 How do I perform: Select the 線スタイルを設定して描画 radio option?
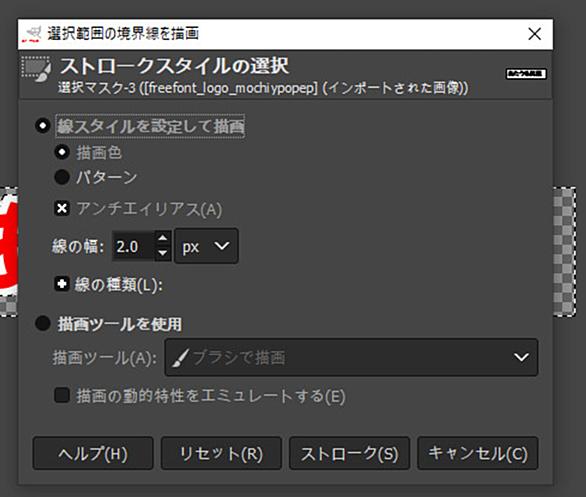point(43,126)
